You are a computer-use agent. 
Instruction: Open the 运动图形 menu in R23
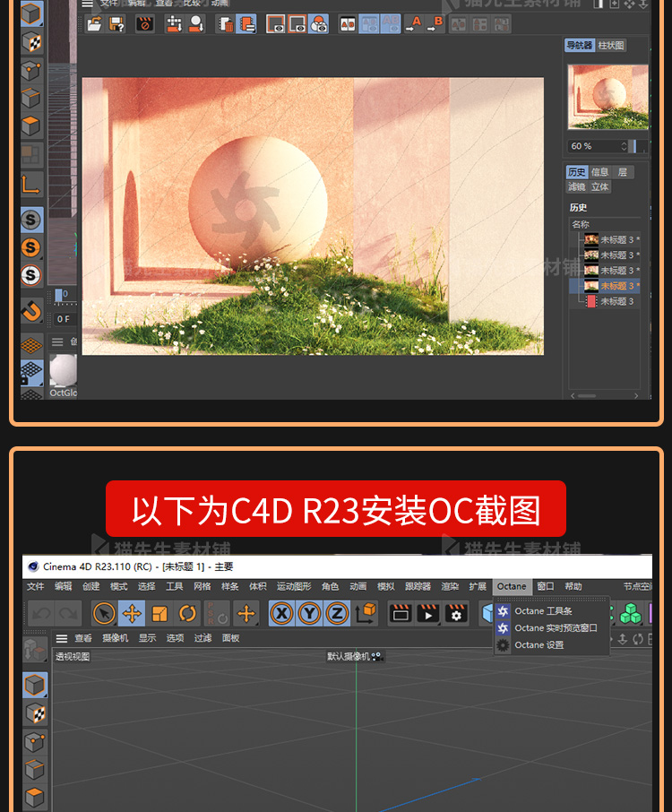294,586
